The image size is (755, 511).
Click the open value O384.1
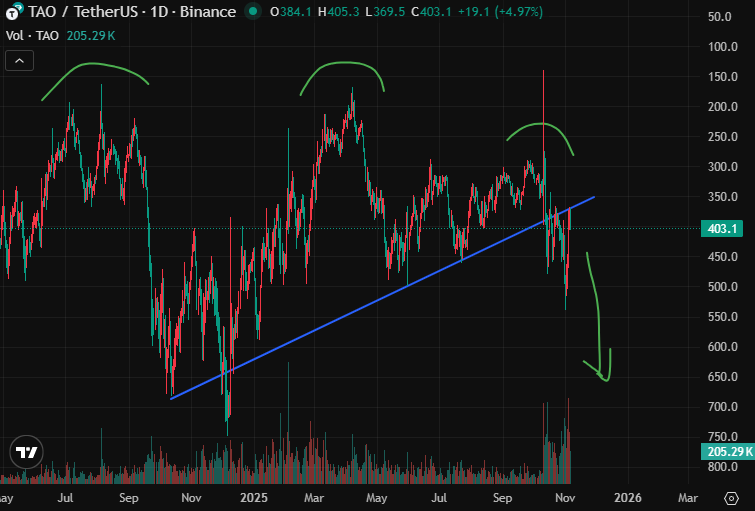click(x=291, y=12)
